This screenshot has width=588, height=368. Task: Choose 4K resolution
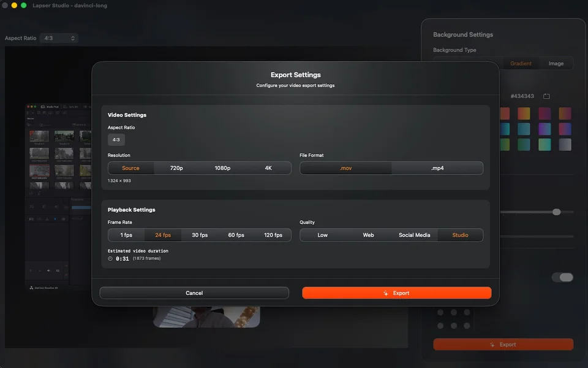tap(268, 168)
